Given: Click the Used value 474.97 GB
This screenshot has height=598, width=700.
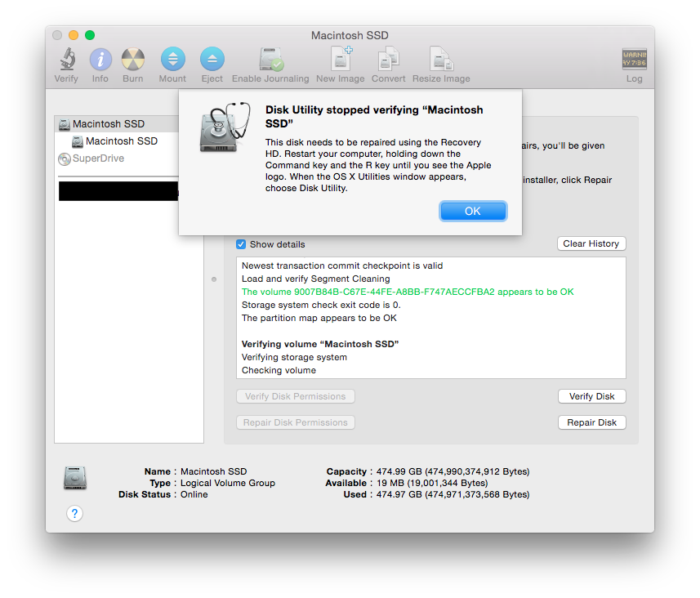Looking at the screenshot, I should click(x=453, y=495).
